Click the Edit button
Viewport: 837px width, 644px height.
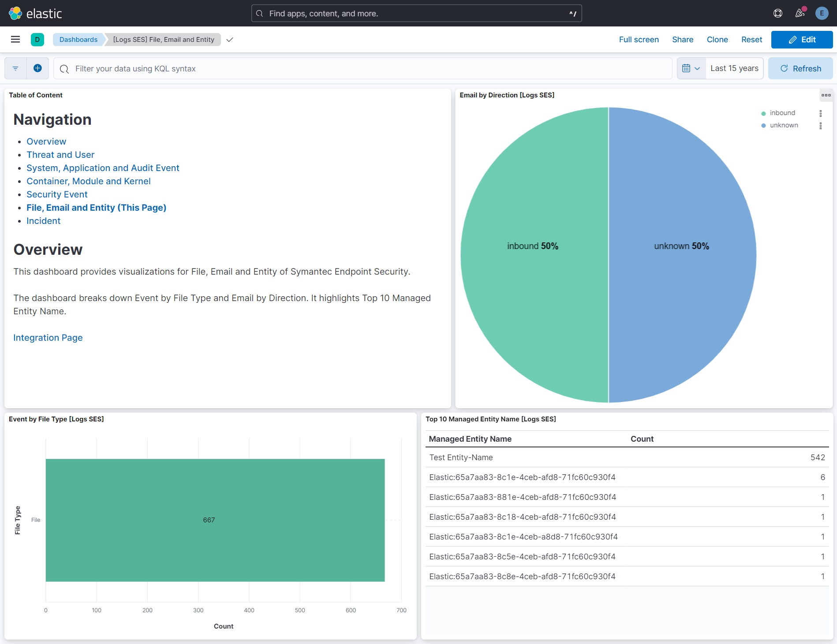click(x=802, y=40)
